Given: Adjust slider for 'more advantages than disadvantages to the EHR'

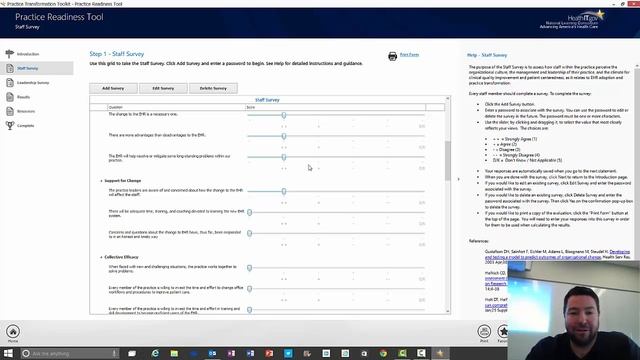Looking at the screenshot, I should [x=284, y=136].
